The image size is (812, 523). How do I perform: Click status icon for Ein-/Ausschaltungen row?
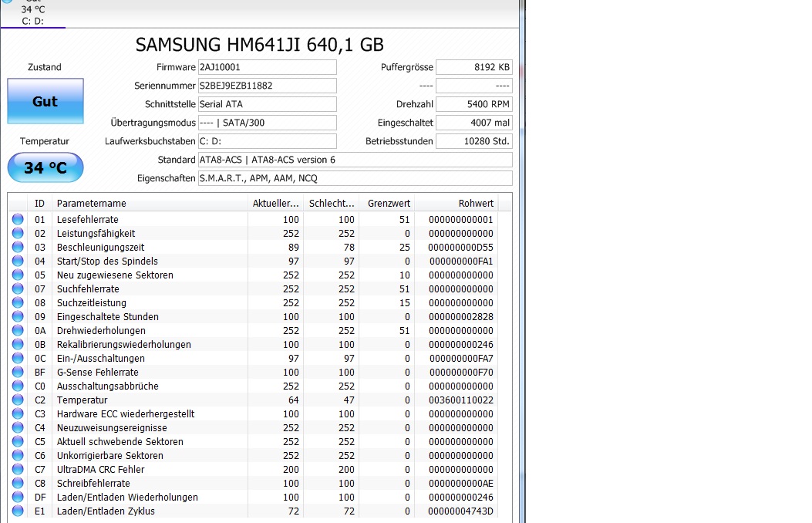pyautogui.click(x=19, y=358)
